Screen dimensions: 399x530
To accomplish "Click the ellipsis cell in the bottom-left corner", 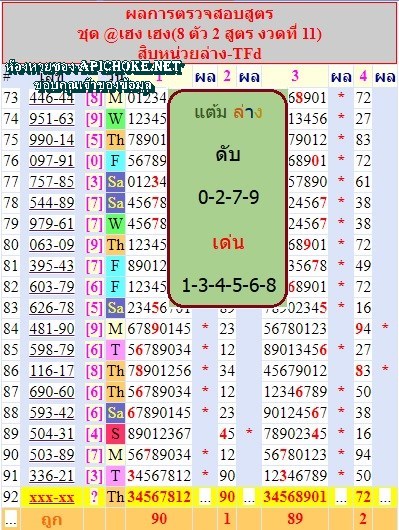I will coord(10,519).
